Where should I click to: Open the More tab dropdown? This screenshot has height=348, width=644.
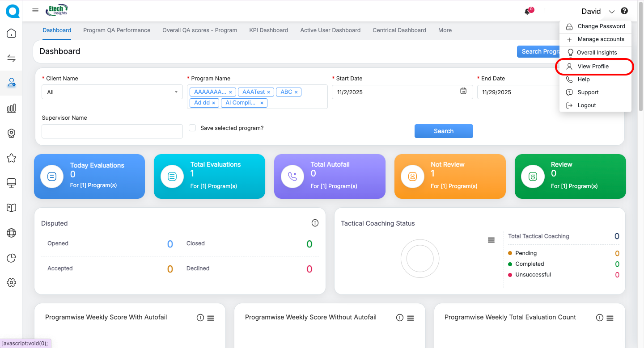(x=445, y=30)
